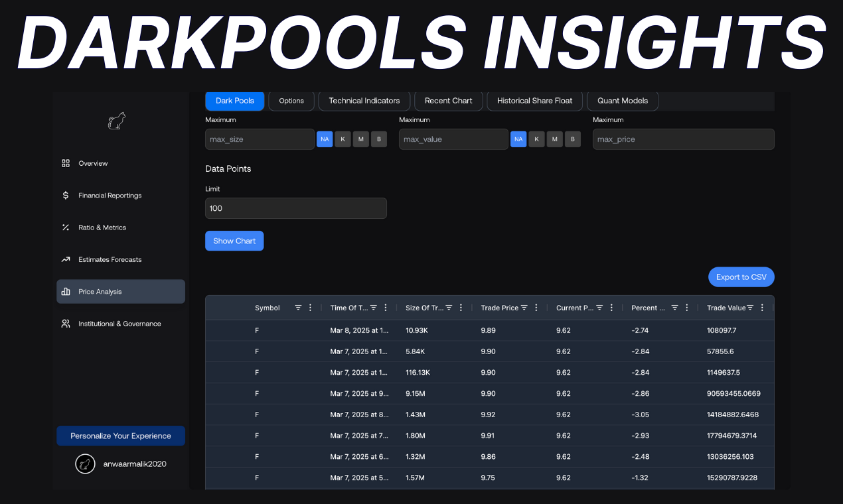Click the user avatar beside anwaarmalik2020
Image resolution: width=843 pixels, height=504 pixels.
click(85, 464)
